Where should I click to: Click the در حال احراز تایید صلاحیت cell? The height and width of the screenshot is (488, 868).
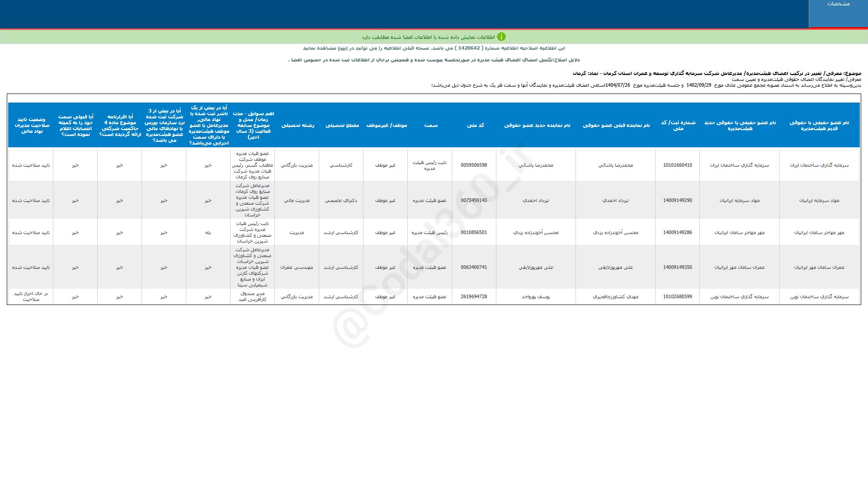[31, 296]
